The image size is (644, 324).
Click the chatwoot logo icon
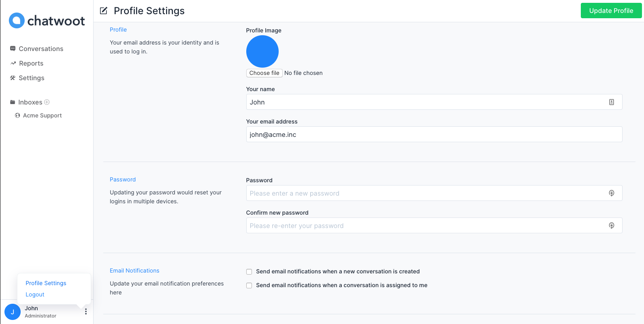click(17, 21)
